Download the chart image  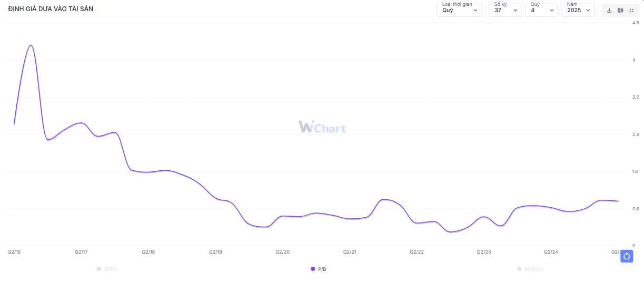coord(609,11)
